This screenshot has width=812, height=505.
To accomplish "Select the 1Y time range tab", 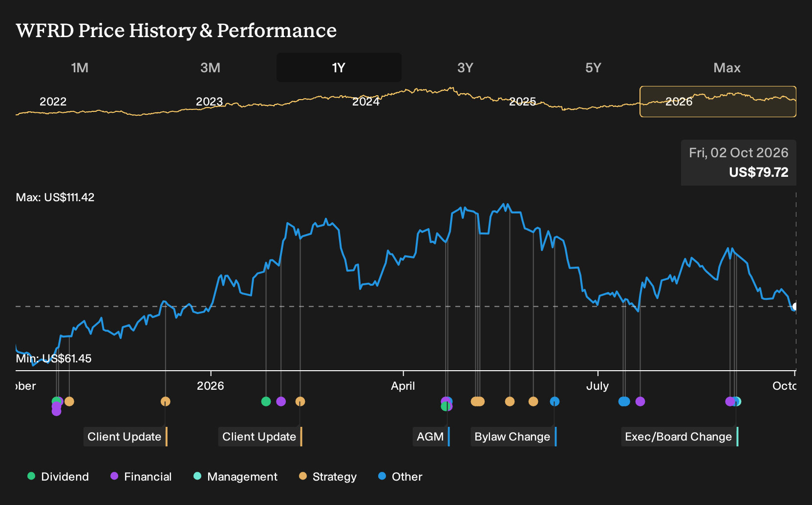I will (339, 67).
